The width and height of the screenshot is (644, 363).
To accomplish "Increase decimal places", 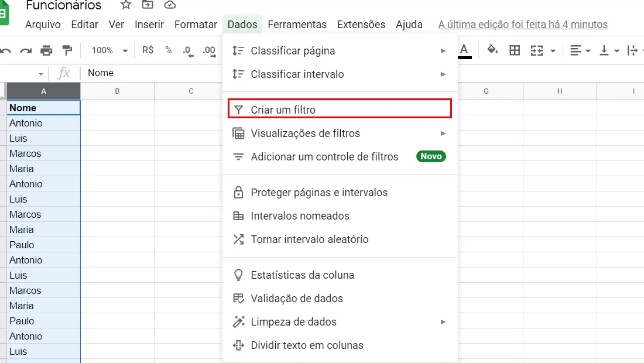I will point(209,51).
